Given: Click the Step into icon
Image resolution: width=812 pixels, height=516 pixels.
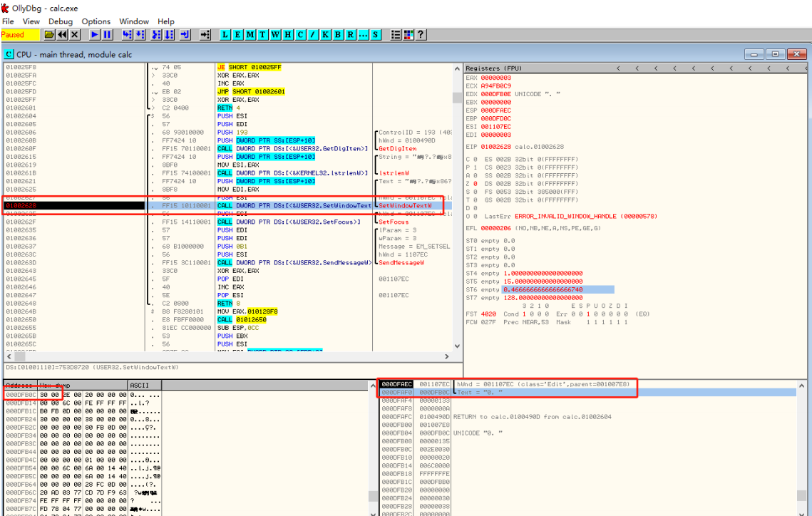Looking at the screenshot, I should (127, 35).
